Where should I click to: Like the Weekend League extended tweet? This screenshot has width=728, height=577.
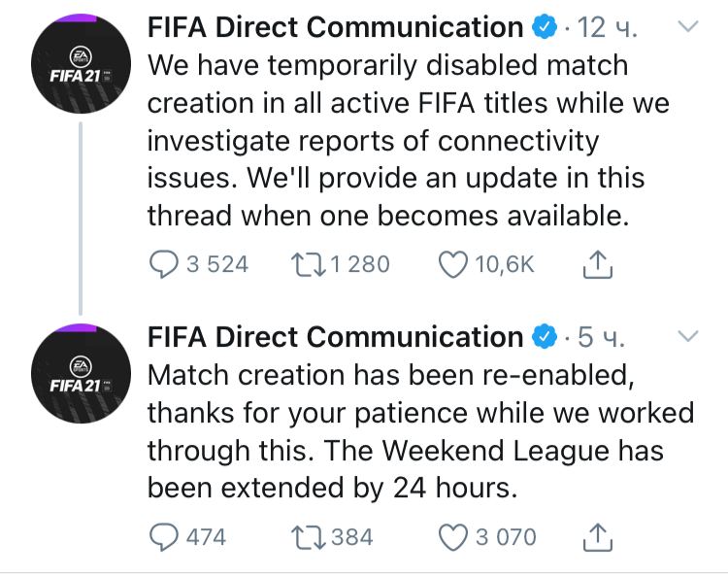click(x=454, y=536)
